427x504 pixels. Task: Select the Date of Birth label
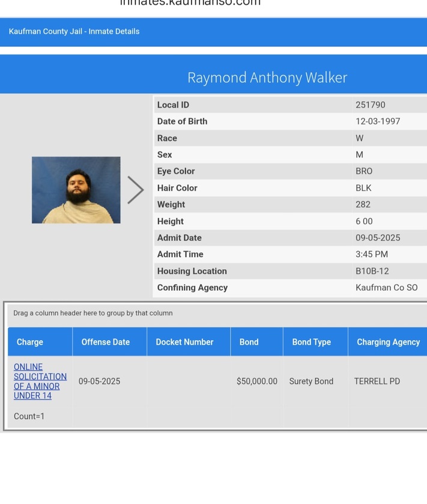[182, 121]
